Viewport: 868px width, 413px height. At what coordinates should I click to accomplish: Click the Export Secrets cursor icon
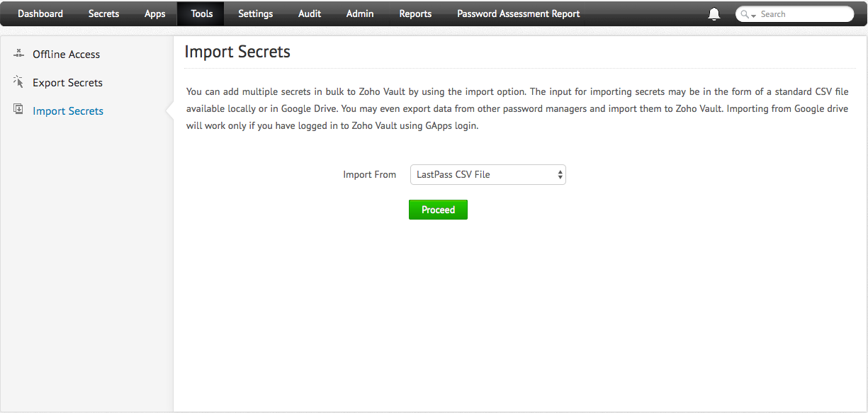coord(19,82)
